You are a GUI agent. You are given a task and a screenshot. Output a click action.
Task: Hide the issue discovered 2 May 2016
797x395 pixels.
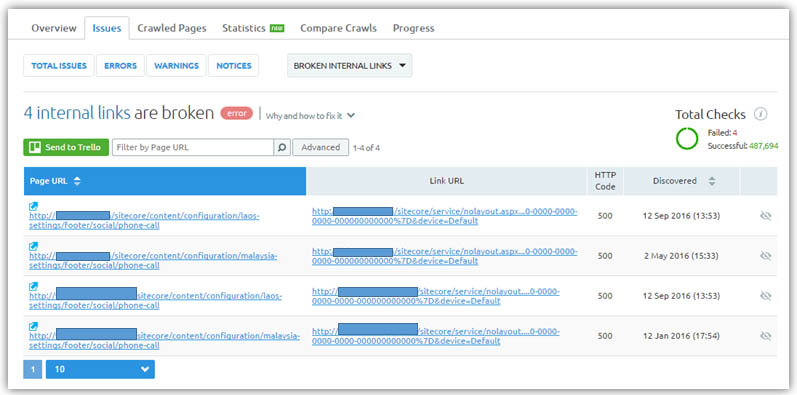pyautogui.click(x=765, y=256)
